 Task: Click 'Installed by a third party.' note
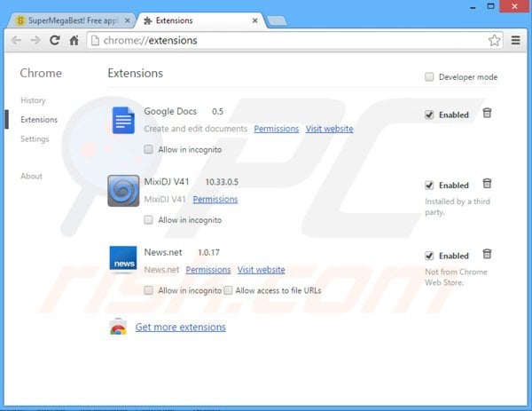(x=458, y=207)
